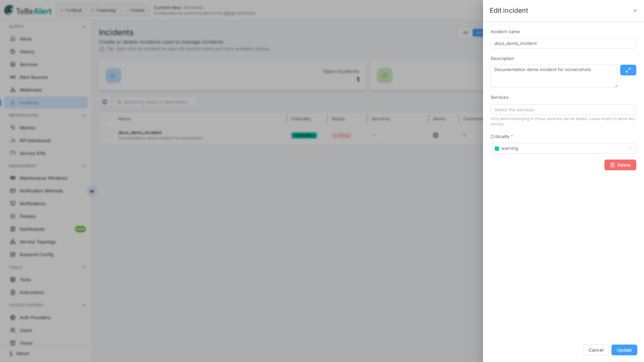Expand the description editor with the blue arrows button

(x=628, y=70)
